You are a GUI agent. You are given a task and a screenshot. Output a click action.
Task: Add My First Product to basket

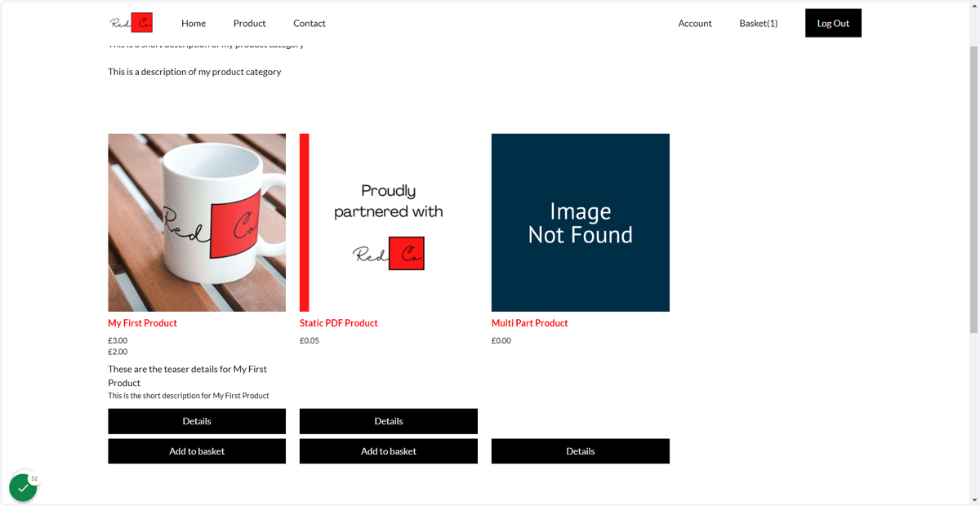197,451
